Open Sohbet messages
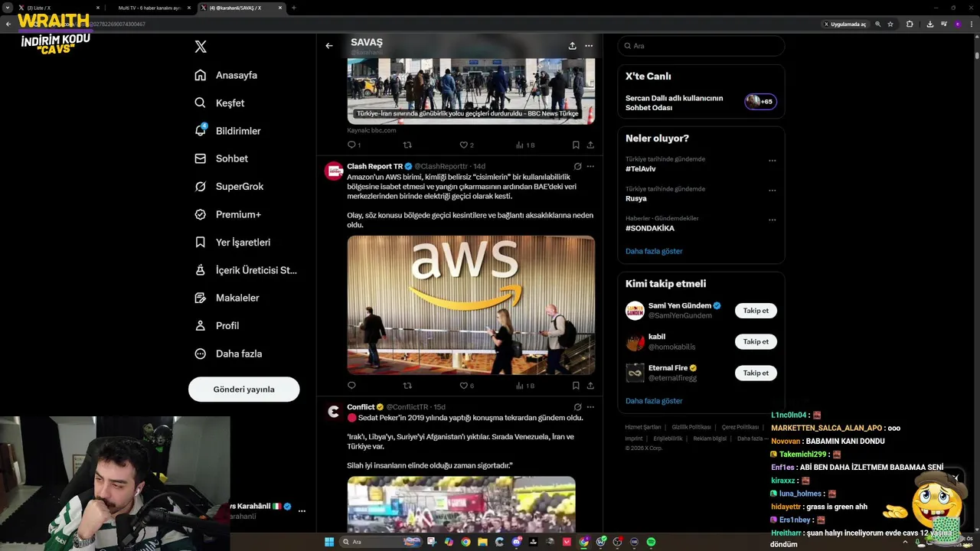 pos(221,158)
